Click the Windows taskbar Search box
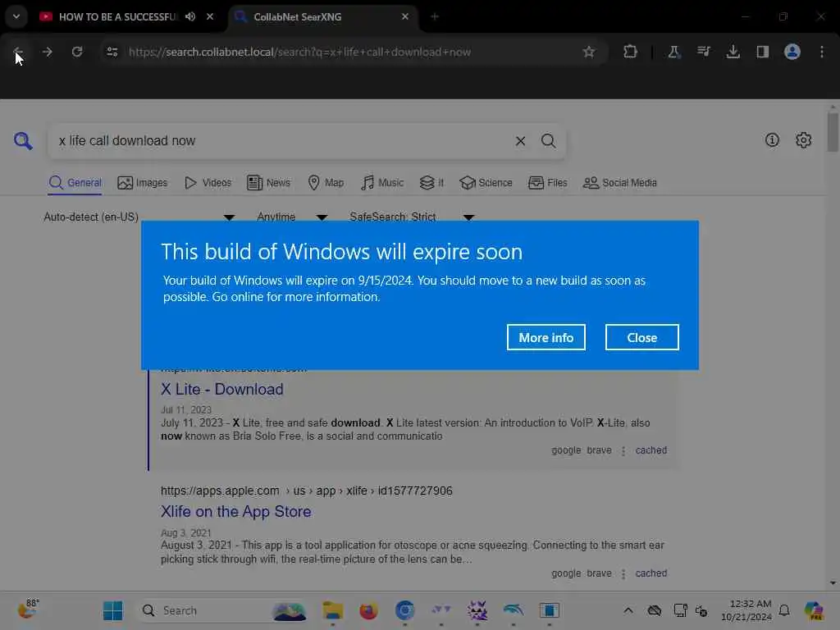840x630 pixels. point(222,610)
